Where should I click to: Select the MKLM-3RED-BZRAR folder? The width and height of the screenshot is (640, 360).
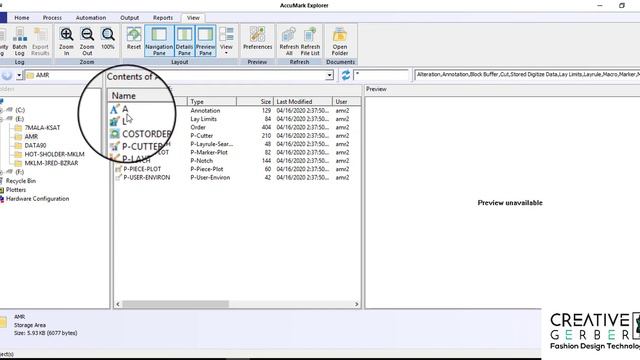pos(51,163)
